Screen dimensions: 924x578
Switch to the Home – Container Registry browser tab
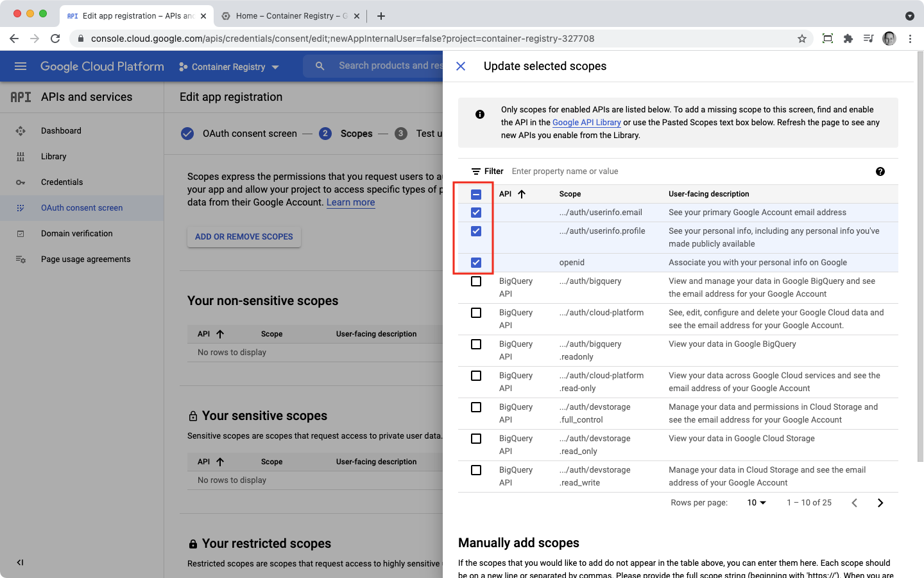(x=291, y=16)
